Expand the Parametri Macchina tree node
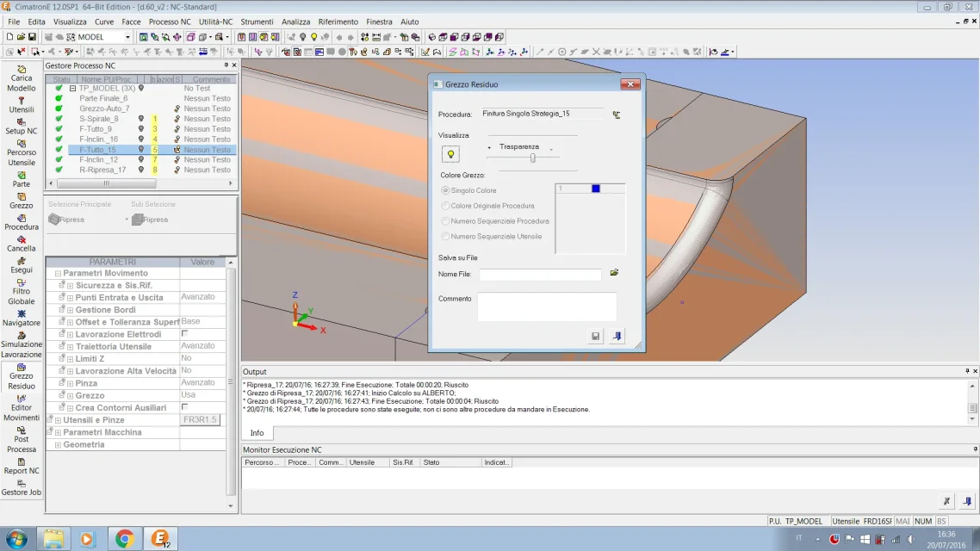 (x=58, y=432)
